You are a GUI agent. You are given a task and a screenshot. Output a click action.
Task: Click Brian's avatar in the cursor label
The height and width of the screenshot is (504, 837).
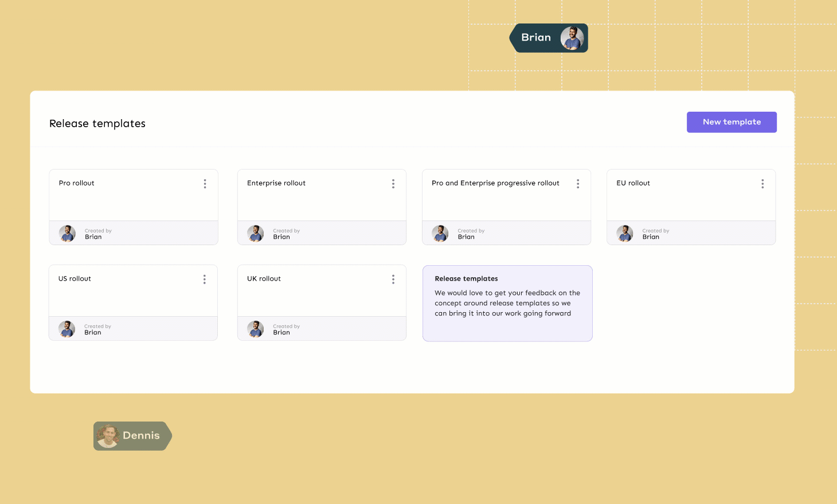coord(572,38)
